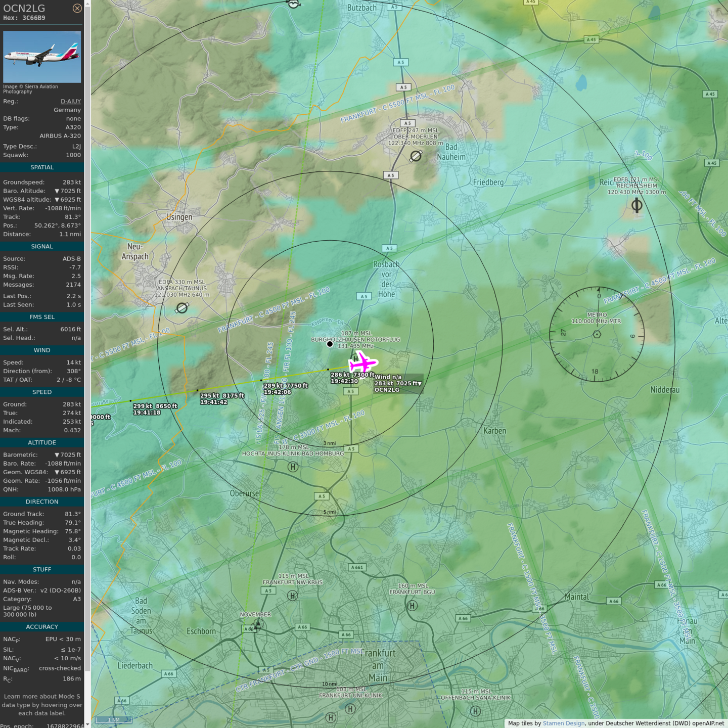728x728 pixels.
Task: Click the Offenbach Sana-Klinik heliport icon
Action: click(x=475, y=711)
